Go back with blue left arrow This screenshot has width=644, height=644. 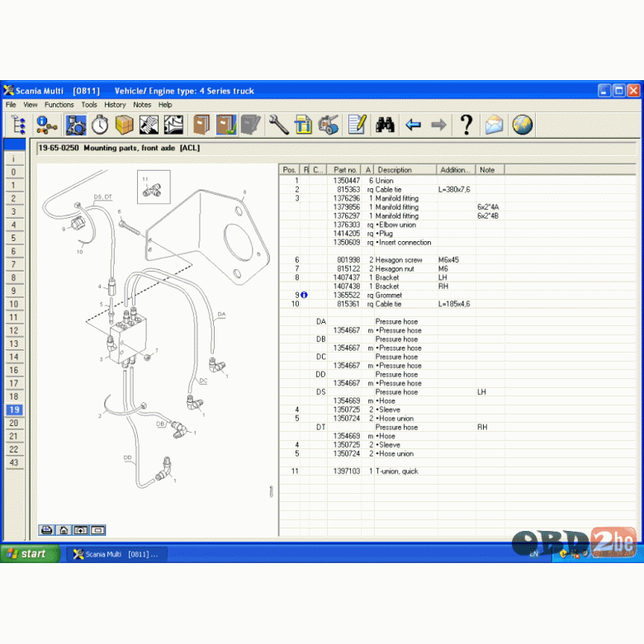pos(413,125)
